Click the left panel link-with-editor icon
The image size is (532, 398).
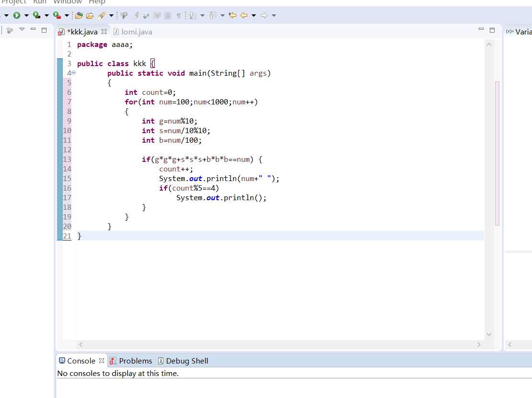[x=10, y=30]
